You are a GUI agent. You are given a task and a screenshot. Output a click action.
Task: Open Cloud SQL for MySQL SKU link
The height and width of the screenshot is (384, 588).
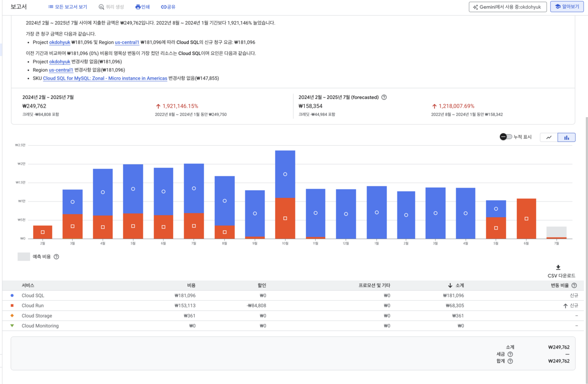[105, 78]
